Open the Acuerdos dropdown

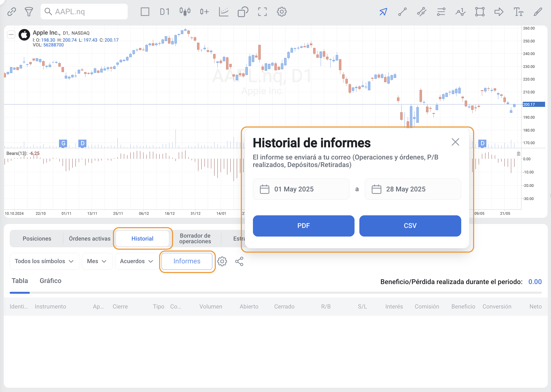click(137, 261)
